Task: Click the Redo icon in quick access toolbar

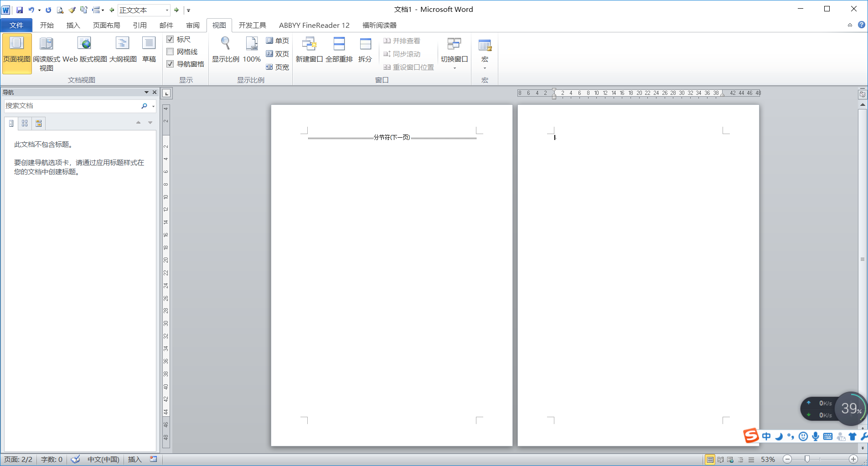Action: coord(48,10)
